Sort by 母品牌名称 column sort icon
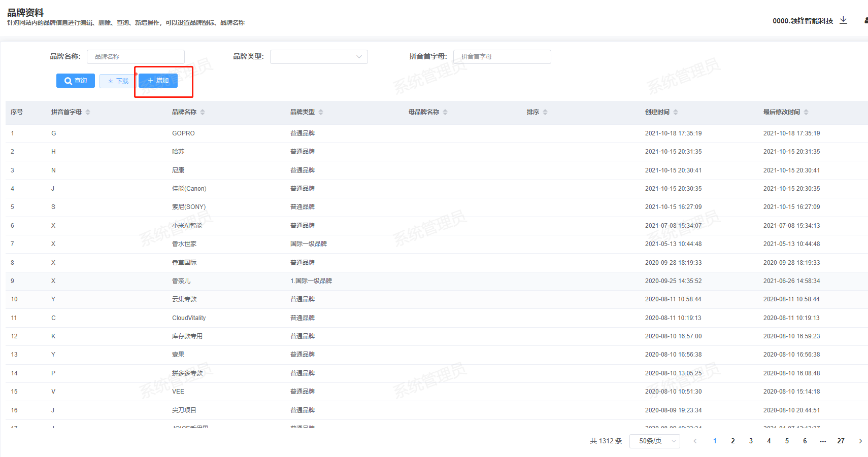868x457 pixels. tap(445, 112)
